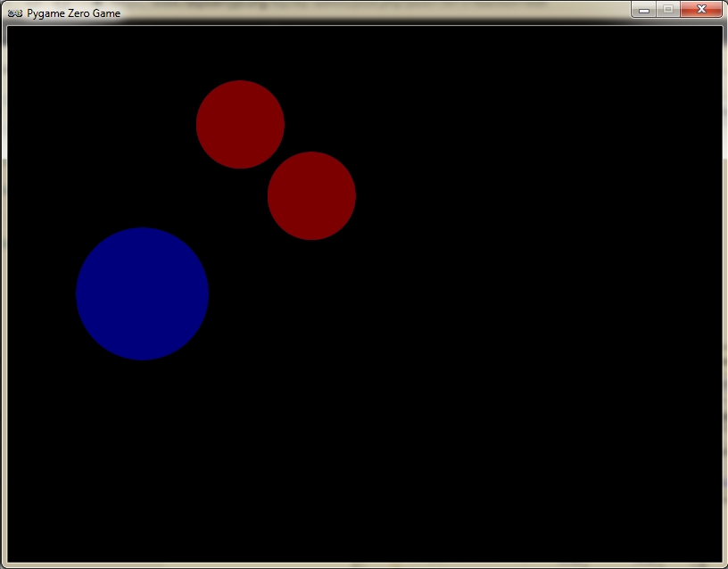This screenshot has height=569, width=728.
Task: Maximize the Pygame Zero Game window
Action: pyautogui.click(x=667, y=10)
